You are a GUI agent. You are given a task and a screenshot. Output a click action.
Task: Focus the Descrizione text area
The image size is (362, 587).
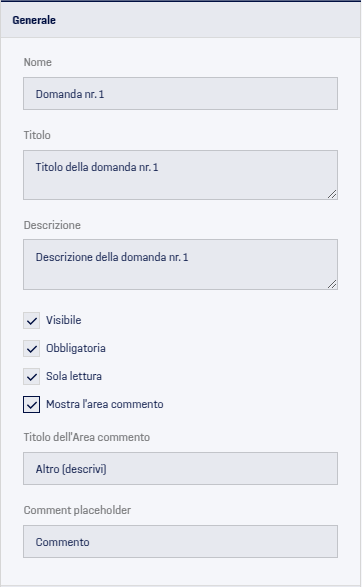[x=180, y=264]
